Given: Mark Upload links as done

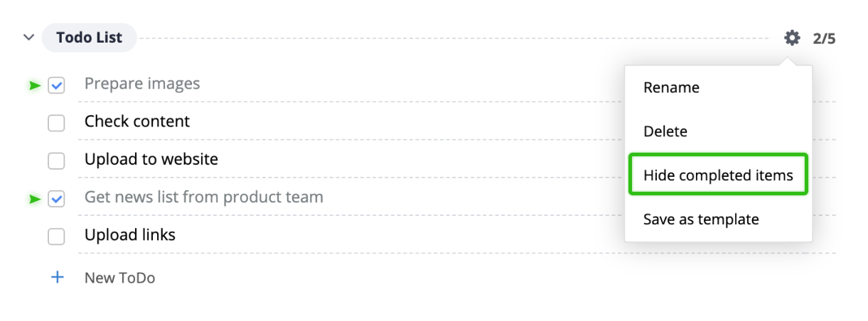Looking at the screenshot, I should click(x=56, y=237).
